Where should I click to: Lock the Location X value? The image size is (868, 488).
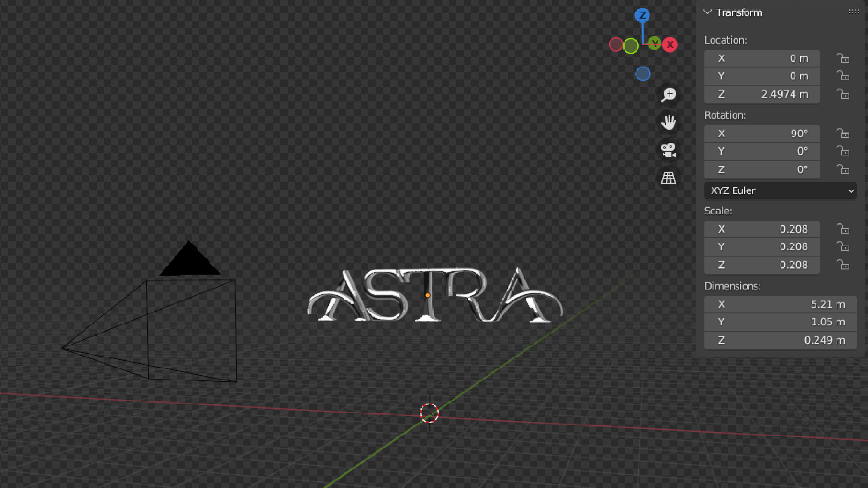pos(843,58)
